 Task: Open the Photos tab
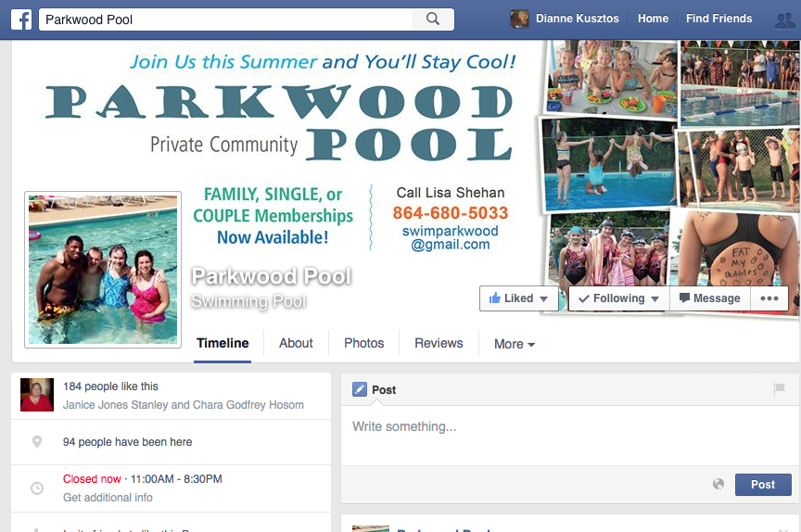[x=363, y=343]
